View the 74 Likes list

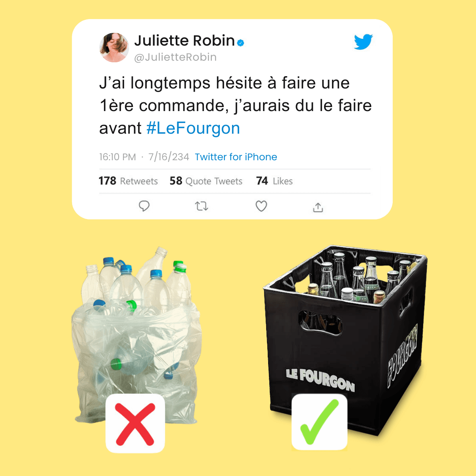274,181
